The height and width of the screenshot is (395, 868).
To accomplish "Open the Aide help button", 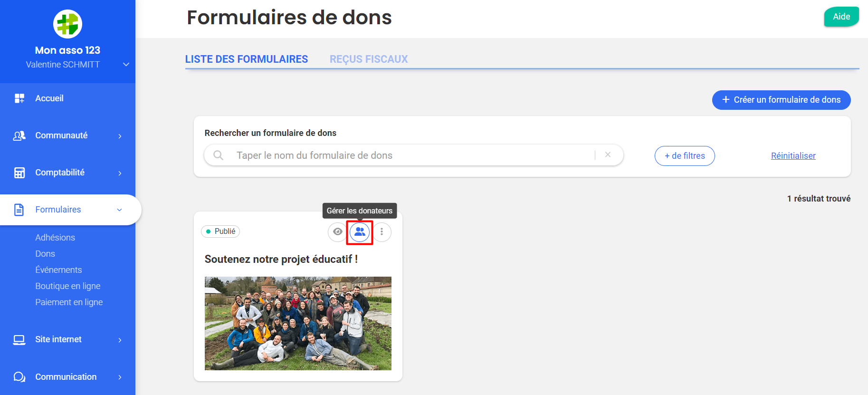I will (x=841, y=17).
